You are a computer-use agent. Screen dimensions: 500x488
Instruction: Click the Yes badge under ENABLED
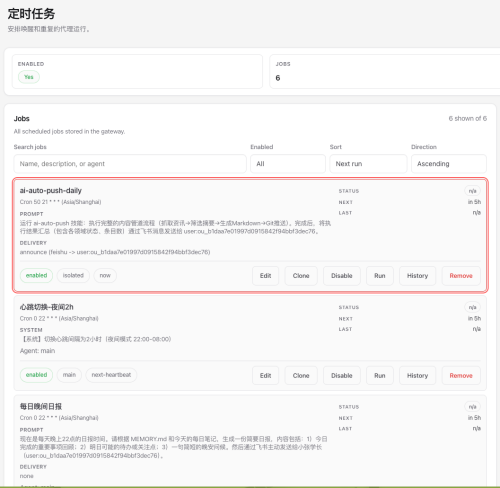pos(29,77)
